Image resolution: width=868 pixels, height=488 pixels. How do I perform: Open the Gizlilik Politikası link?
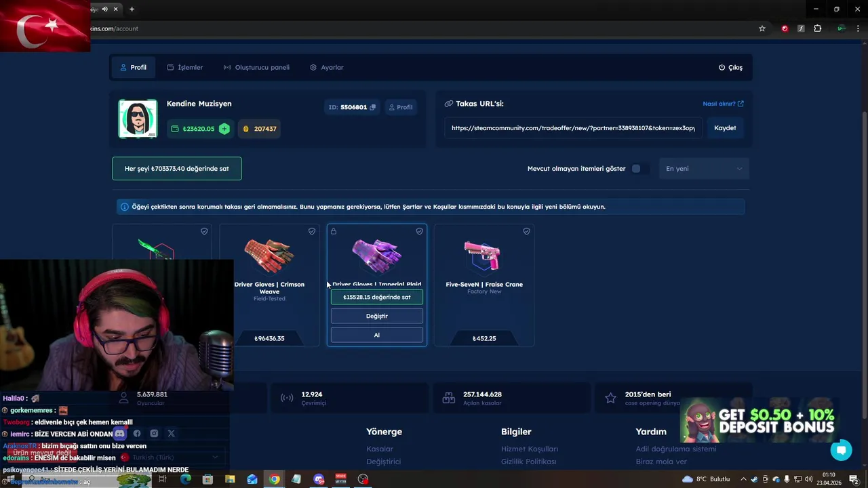[529, 462]
